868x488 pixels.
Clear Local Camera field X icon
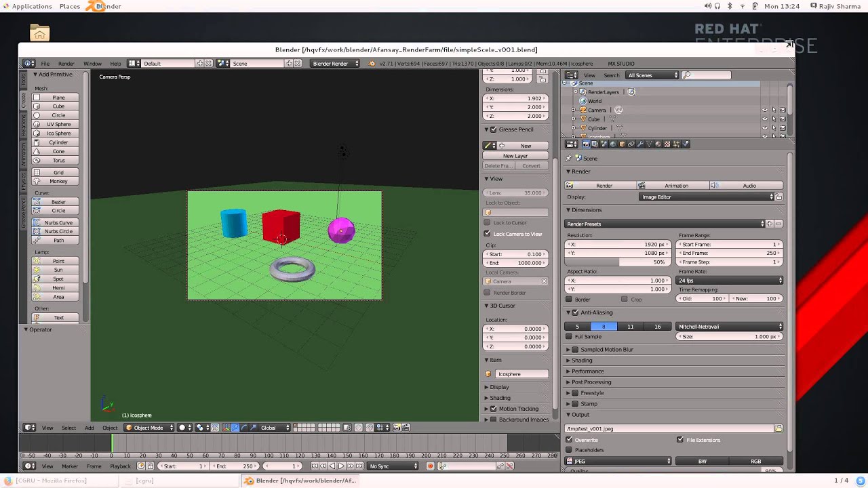click(x=544, y=281)
